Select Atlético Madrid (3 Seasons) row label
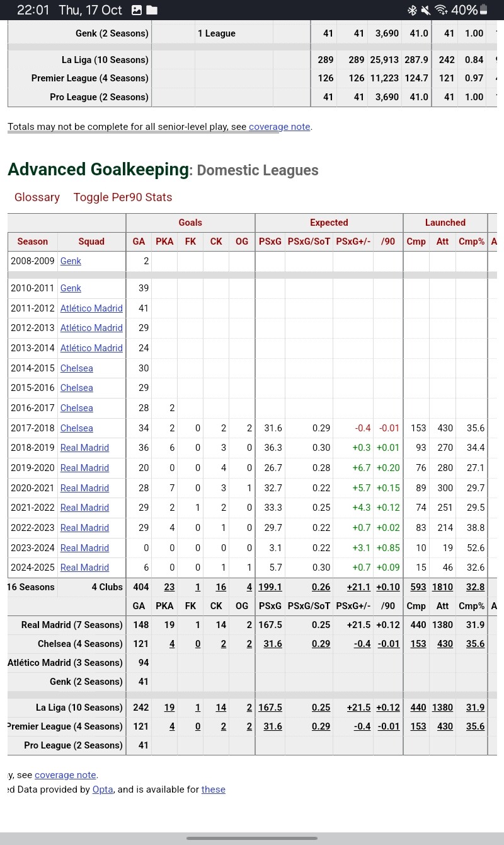504x845 pixels. click(x=66, y=663)
